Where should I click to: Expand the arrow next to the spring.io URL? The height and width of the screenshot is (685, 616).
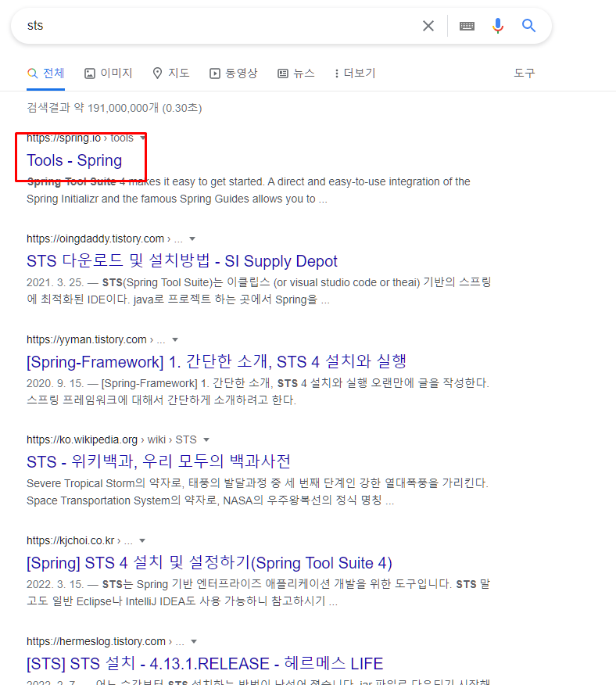[142, 138]
